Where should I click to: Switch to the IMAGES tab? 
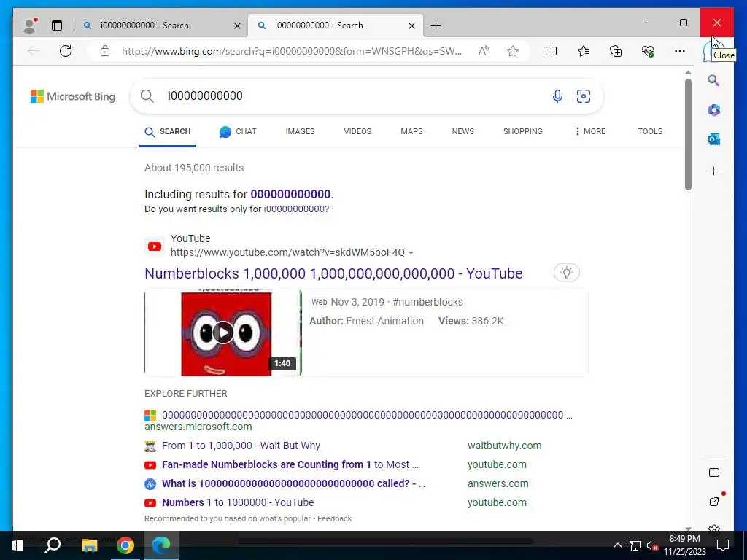tap(300, 131)
